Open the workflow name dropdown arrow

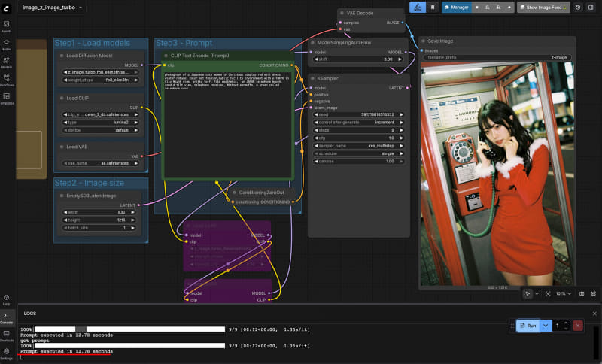coord(81,8)
